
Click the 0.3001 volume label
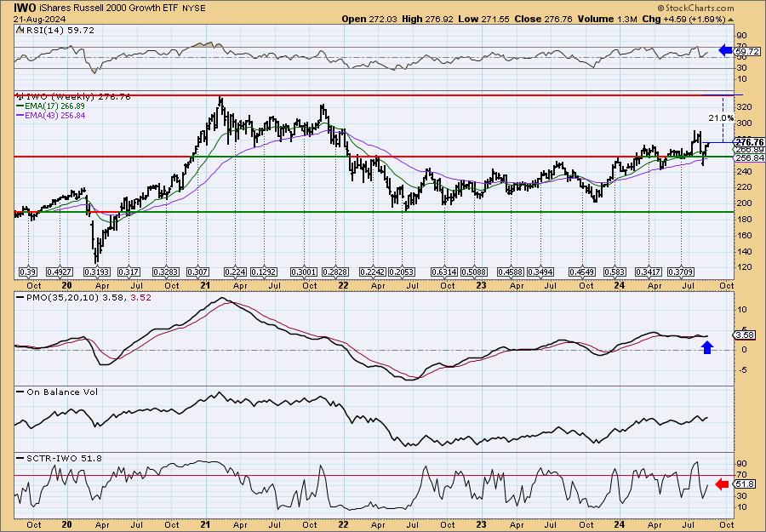pyautogui.click(x=304, y=272)
